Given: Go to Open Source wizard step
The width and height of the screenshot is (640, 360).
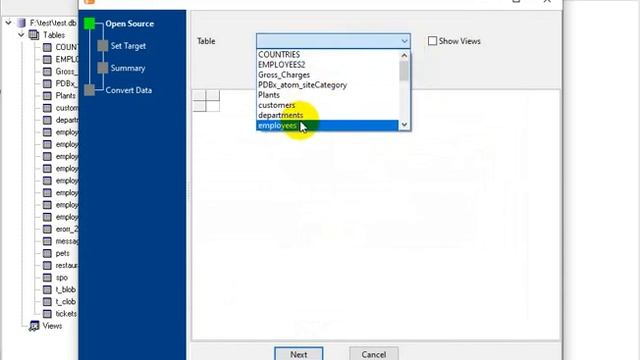Looking at the screenshot, I should [x=129, y=24].
